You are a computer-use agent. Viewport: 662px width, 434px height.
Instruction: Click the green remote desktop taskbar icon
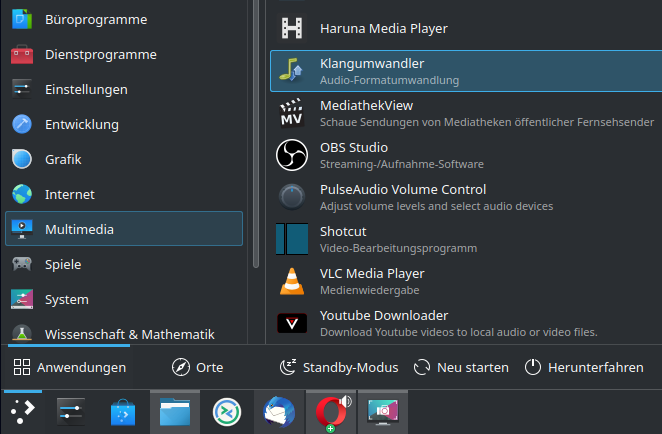click(227, 412)
